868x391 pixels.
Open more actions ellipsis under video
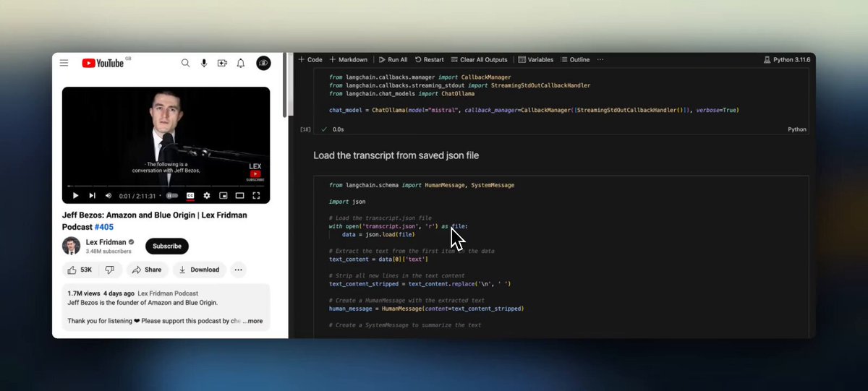pos(238,270)
